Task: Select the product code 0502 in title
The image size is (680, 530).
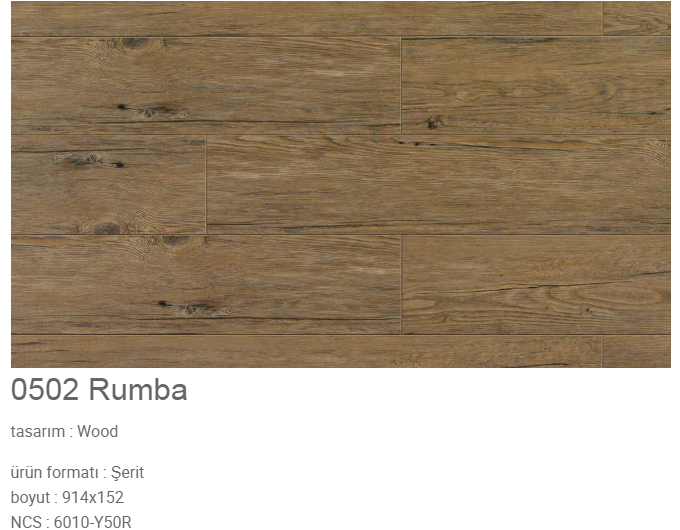Action: (45, 389)
